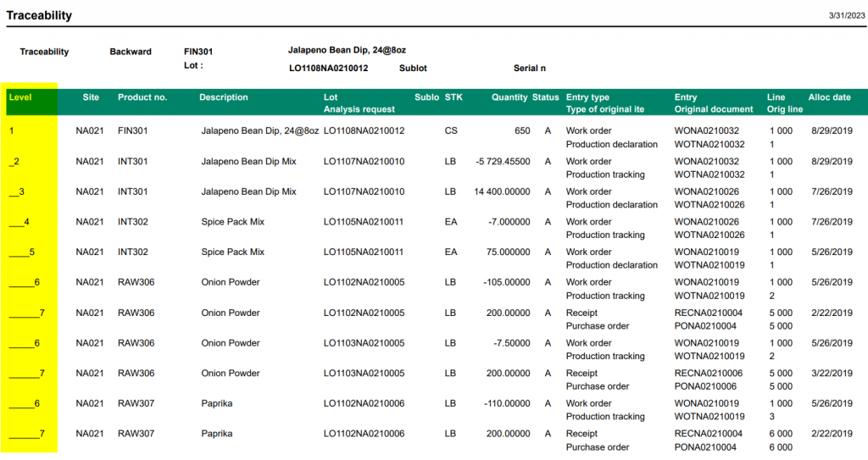Select the level 1 row entry
This screenshot has height=460, width=868.
coord(12,131)
